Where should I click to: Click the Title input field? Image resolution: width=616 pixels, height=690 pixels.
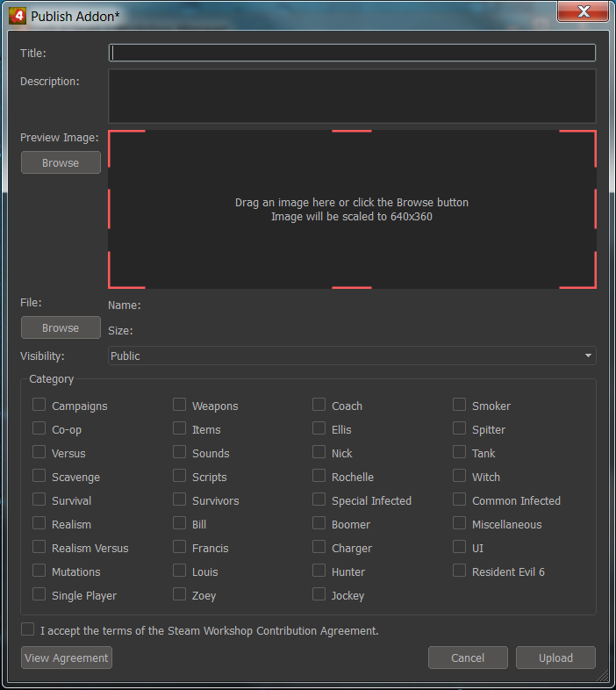tap(352, 53)
